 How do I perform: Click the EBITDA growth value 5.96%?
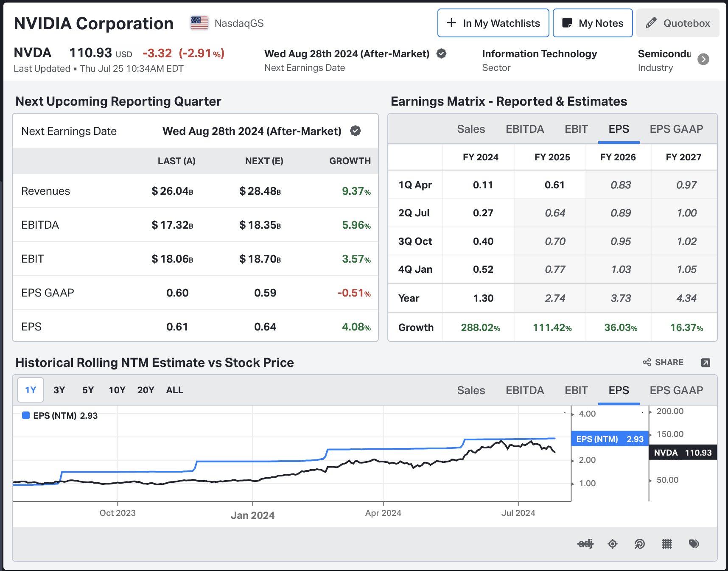[x=356, y=225]
